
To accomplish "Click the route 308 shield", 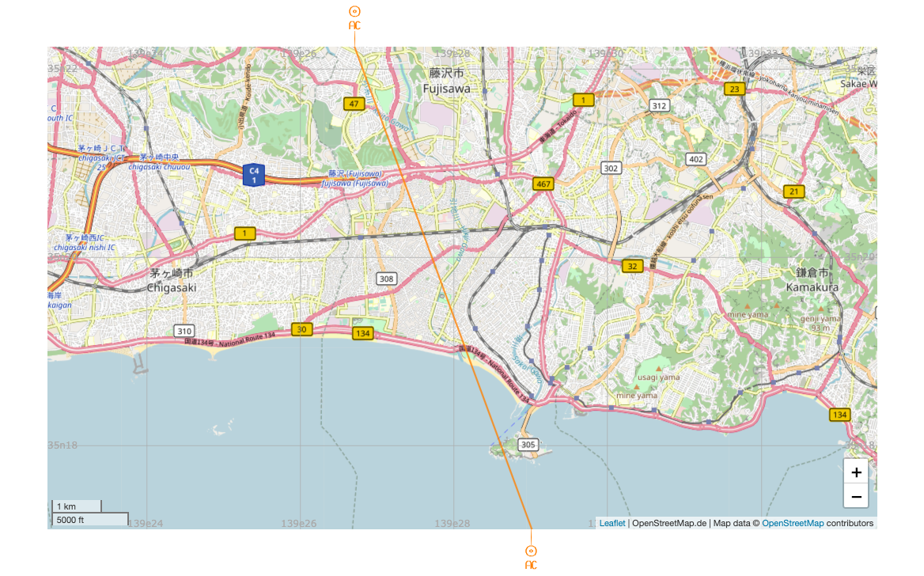I will [386, 279].
